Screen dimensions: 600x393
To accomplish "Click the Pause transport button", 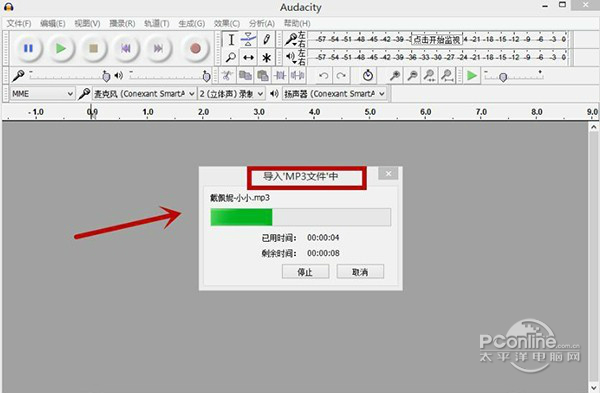I will pyautogui.click(x=28, y=49).
